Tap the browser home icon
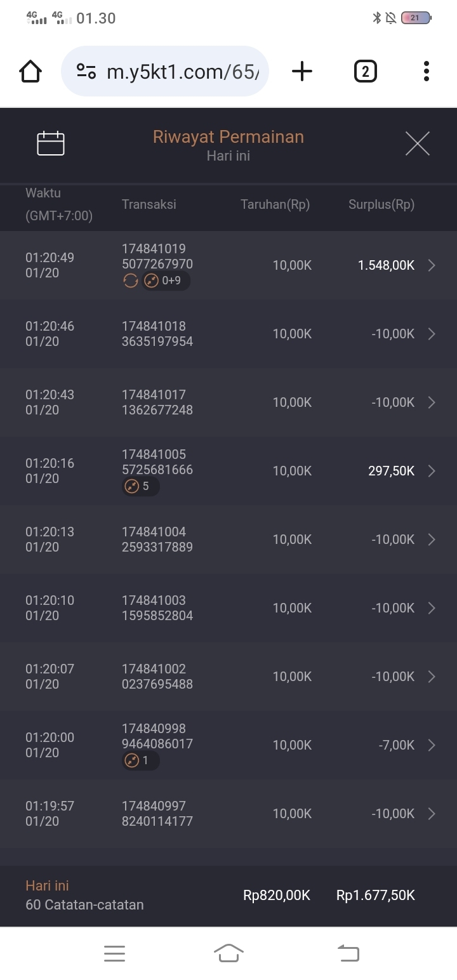457x980 pixels. [x=30, y=71]
